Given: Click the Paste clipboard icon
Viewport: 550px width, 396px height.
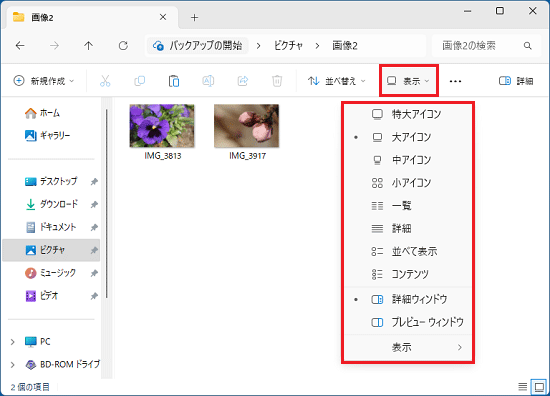Looking at the screenshot, I should (174, 81).
